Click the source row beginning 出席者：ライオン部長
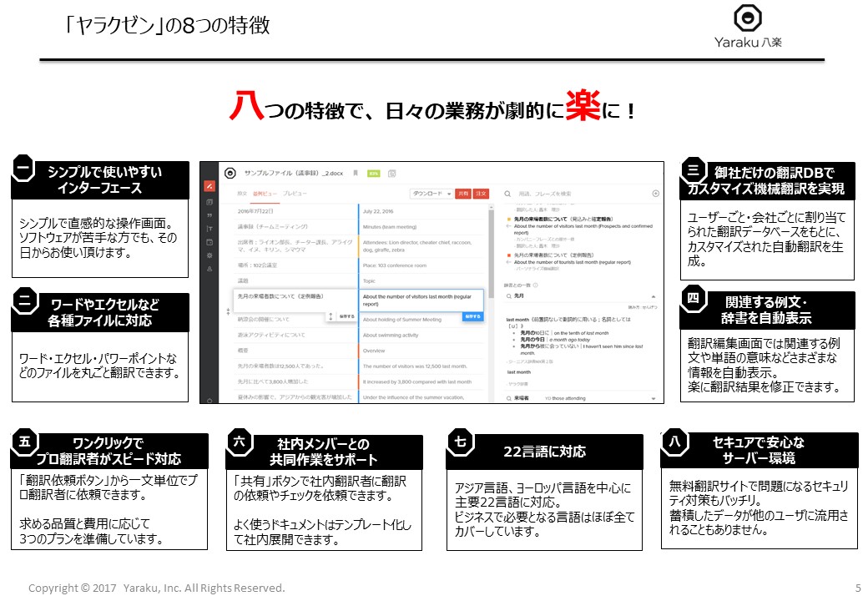 295,246
